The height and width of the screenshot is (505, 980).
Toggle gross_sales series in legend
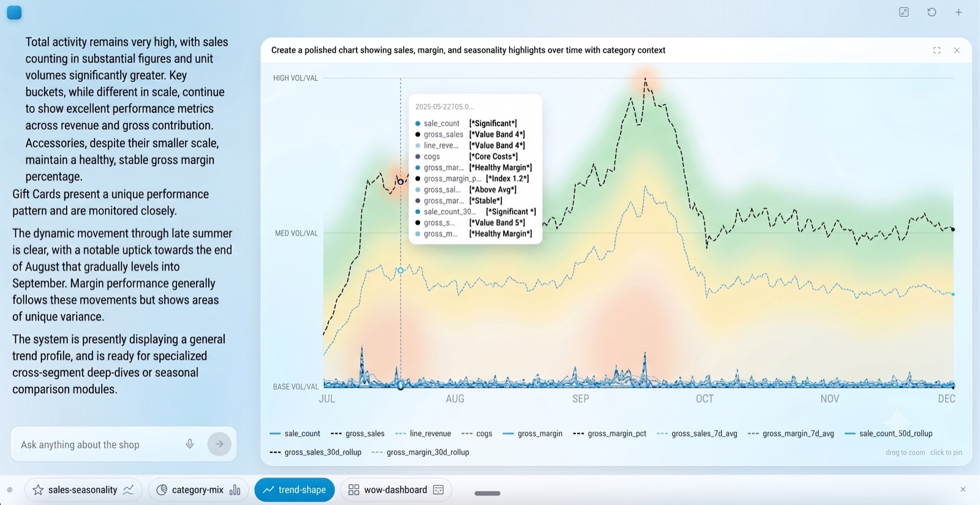(358, 433)
